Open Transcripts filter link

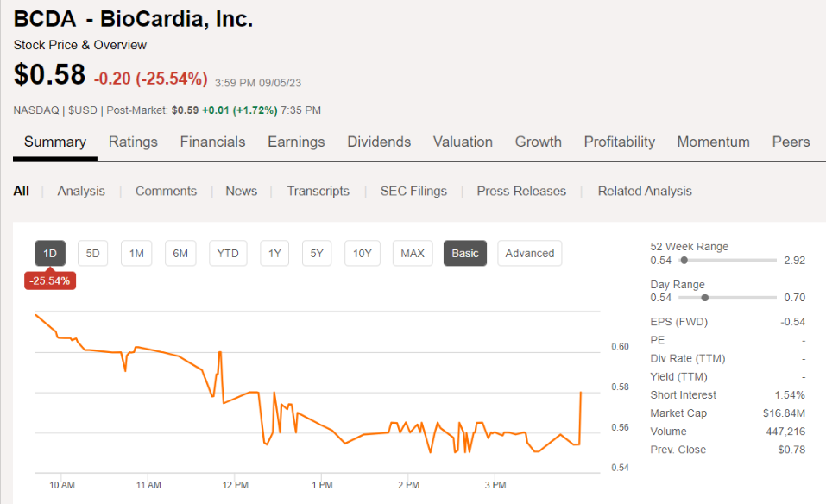318,191
